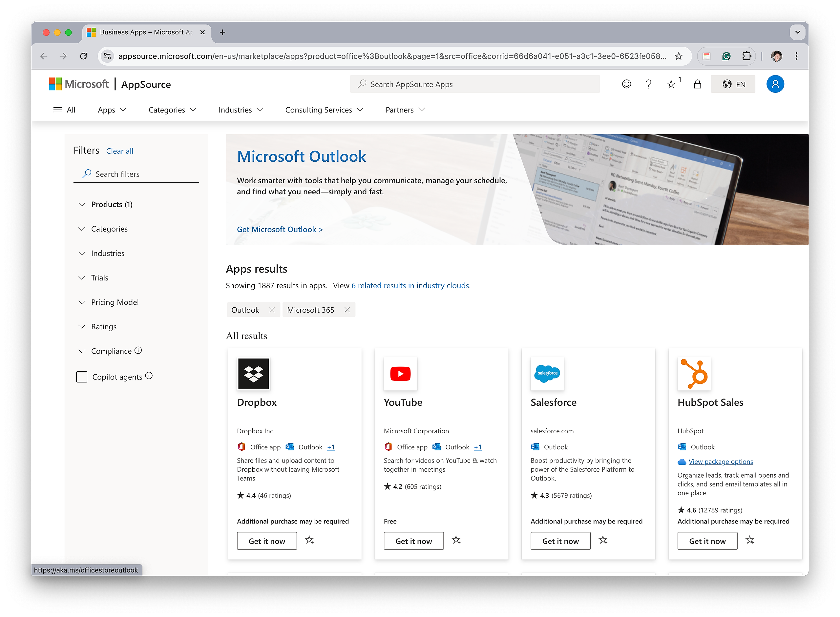Open saved favorites star in header
Viewport: 840px width, 617px height.
pyautogui.click(x=671, y=84)
